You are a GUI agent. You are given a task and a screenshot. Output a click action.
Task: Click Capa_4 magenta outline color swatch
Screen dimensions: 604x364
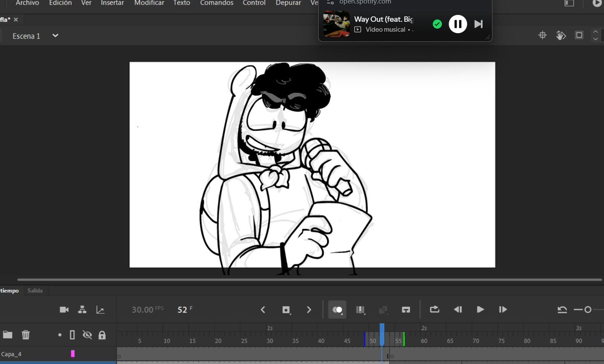[x=72, y=354]
